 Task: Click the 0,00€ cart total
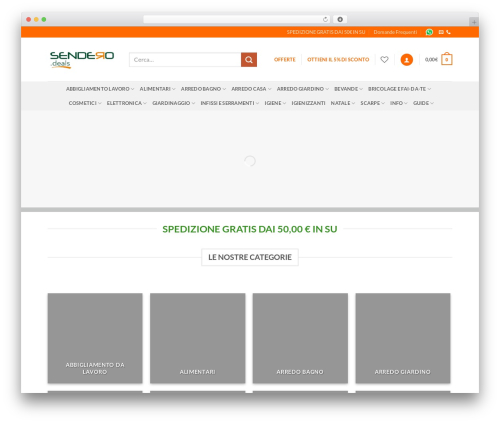tap(431, 60)
